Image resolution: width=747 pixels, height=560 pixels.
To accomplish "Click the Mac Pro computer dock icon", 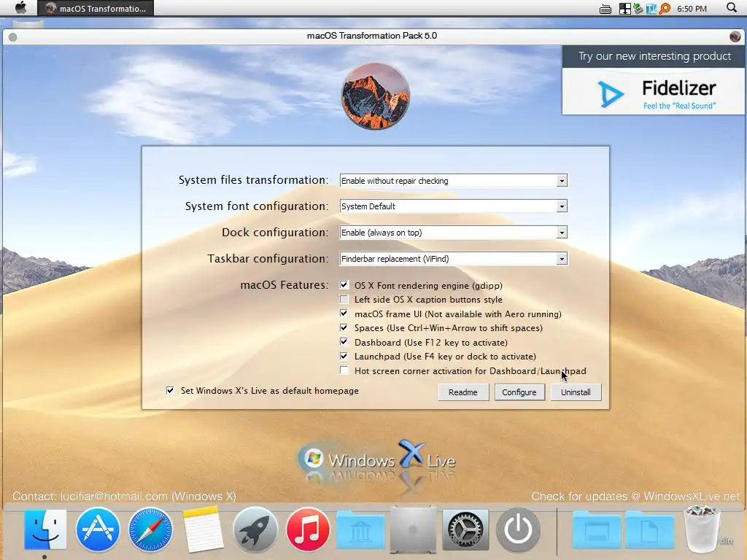I will tap(413, 529).
